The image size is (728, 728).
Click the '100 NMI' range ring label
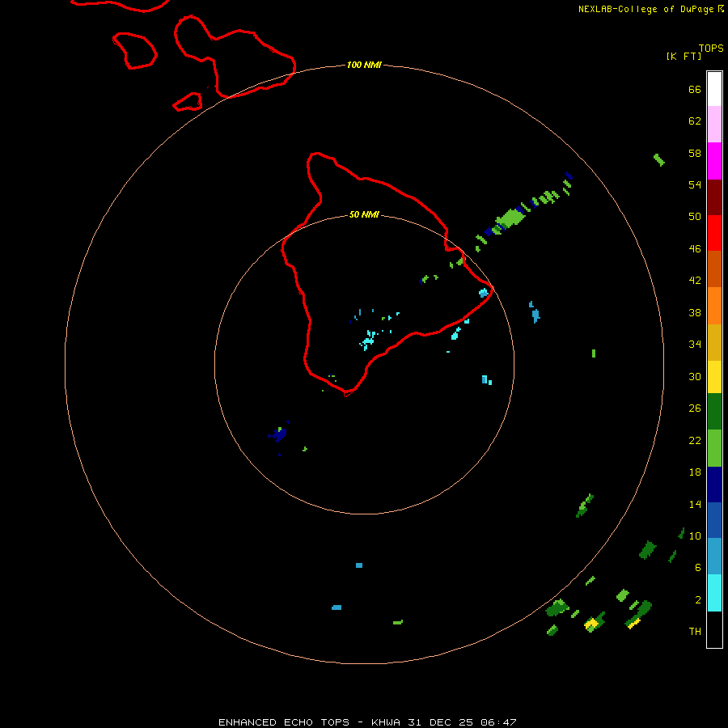point(364,65)
